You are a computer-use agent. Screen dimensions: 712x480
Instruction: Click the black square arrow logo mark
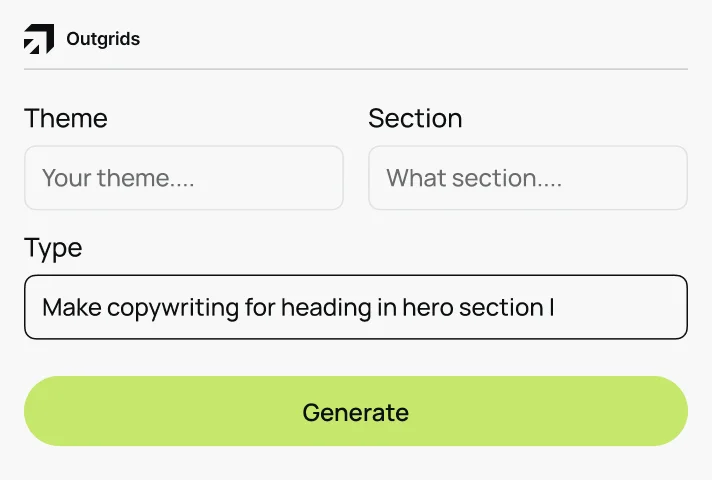tap(39, 40)
